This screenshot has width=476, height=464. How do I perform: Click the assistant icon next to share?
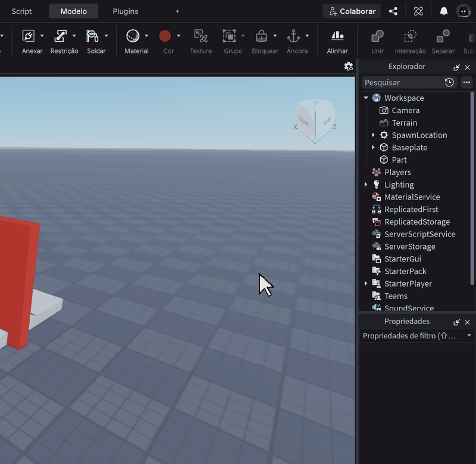(418, 11)
